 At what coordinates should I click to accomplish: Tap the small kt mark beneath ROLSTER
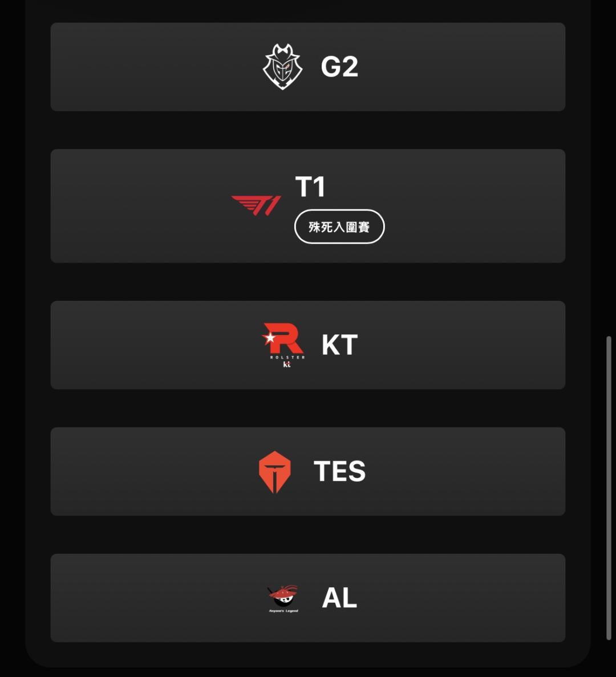coord(287,364)
